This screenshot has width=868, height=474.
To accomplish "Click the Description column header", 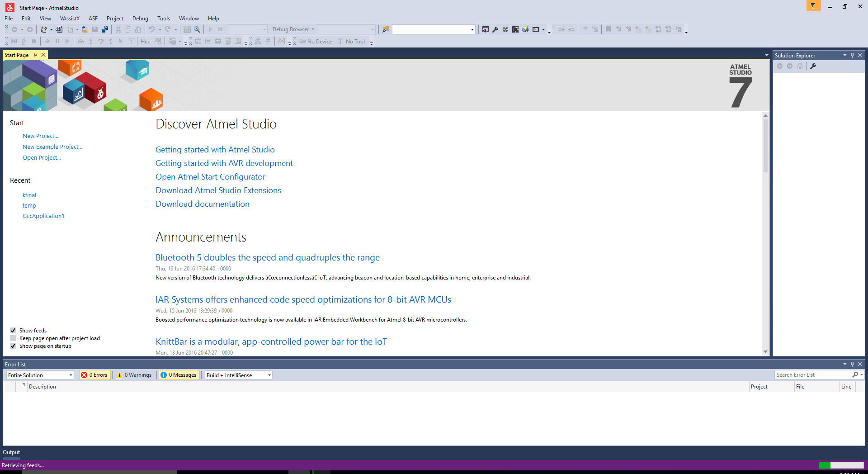I will pos(42,387).
